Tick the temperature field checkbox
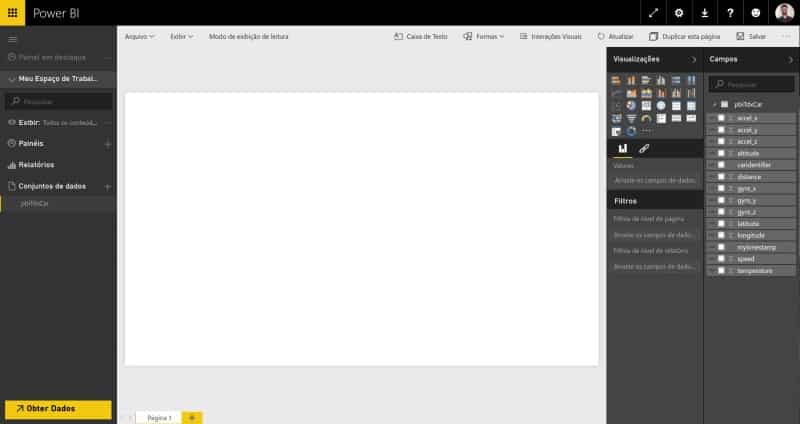 click(x=721, y=270)
